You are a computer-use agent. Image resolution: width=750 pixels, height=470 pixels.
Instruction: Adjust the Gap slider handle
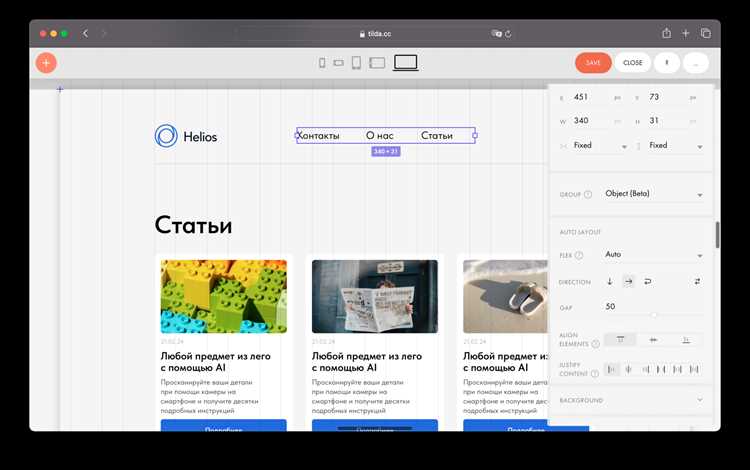[654, 315]
